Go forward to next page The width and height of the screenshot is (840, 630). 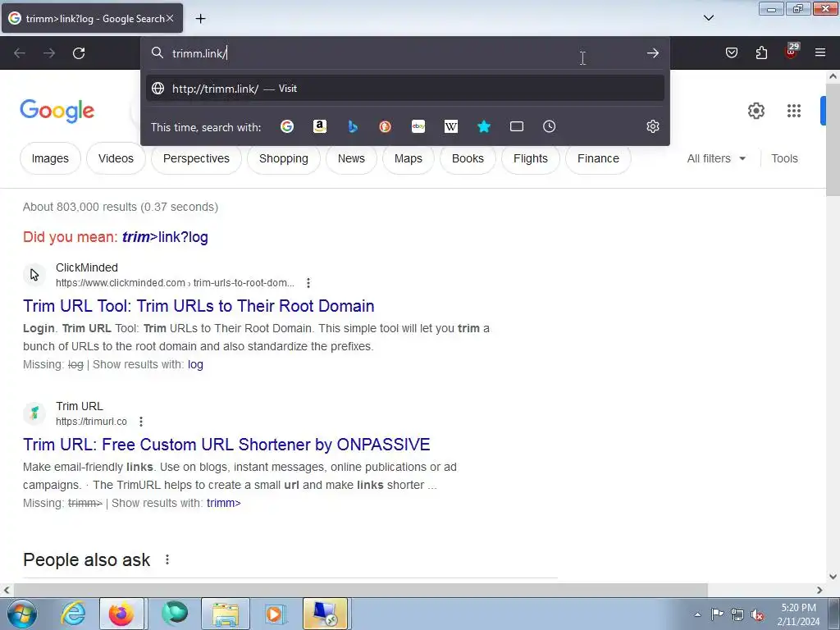(x=49, y=53)
